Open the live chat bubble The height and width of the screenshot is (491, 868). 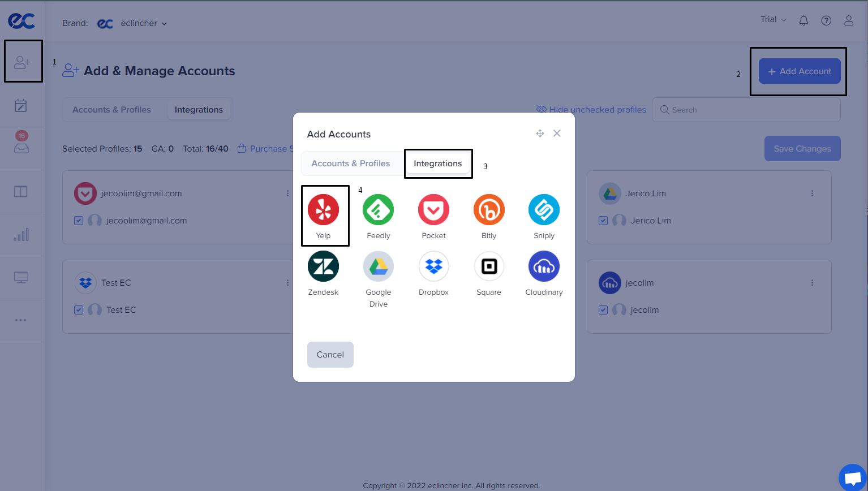point(853,478)
